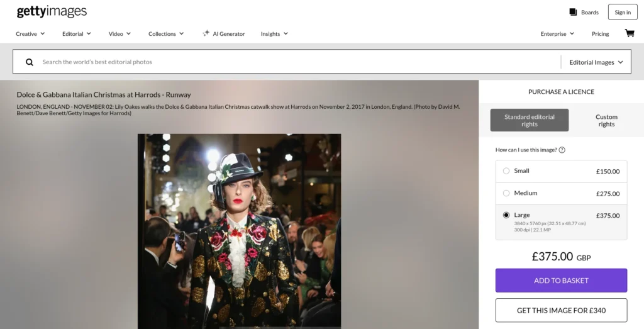Click the £150.00 price for Small

pyautogui.click(x=608, y=171)
